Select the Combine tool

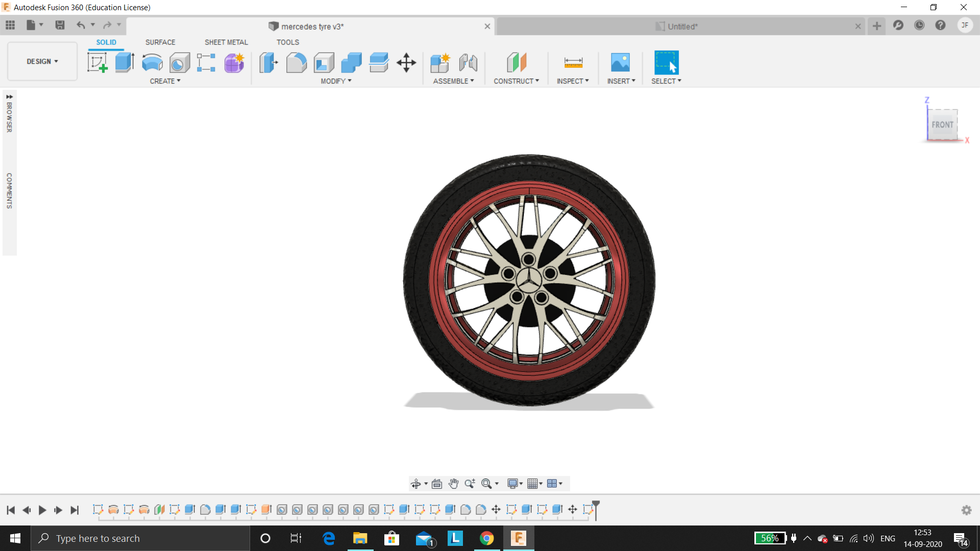pos(351,63)
